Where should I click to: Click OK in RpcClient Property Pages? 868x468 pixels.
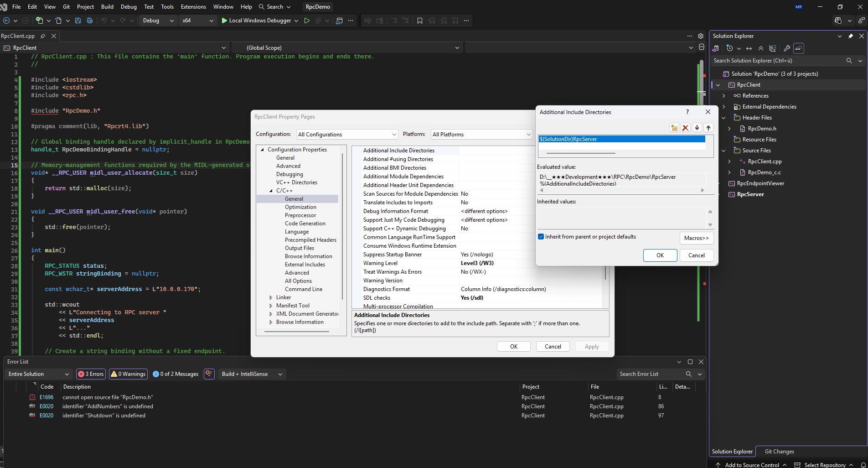tap(514, 347)
